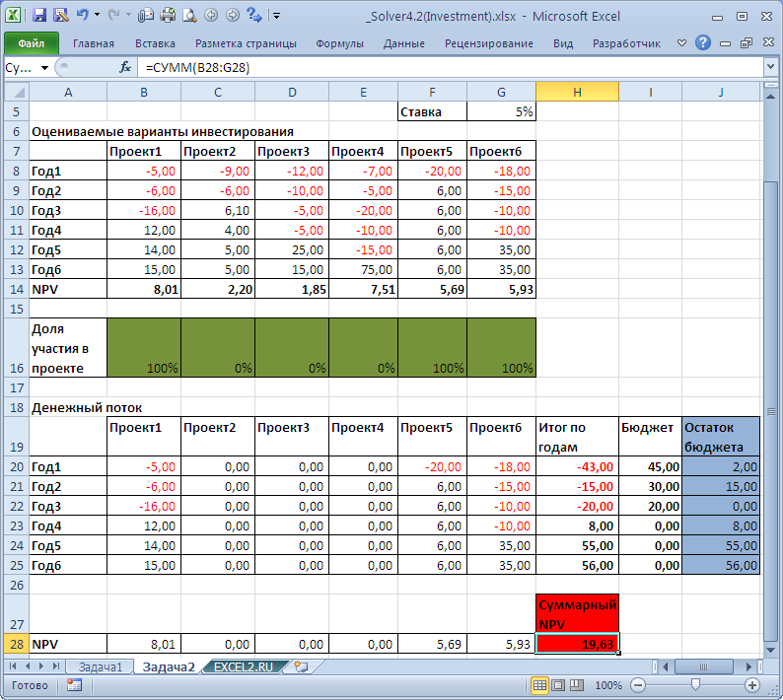The width and height of the screenshot is (783, 700).
Task: Open the Разработчик ribbon tab
Action: pos(626,43)
